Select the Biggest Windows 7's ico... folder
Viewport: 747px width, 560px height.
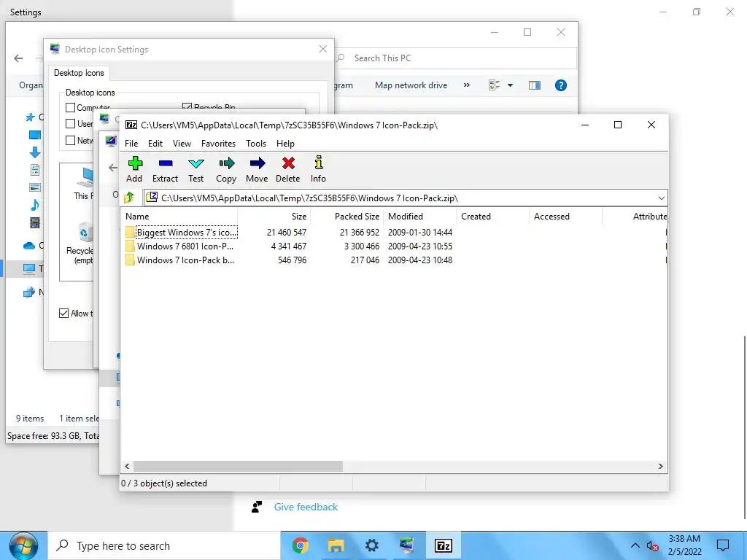181,233
